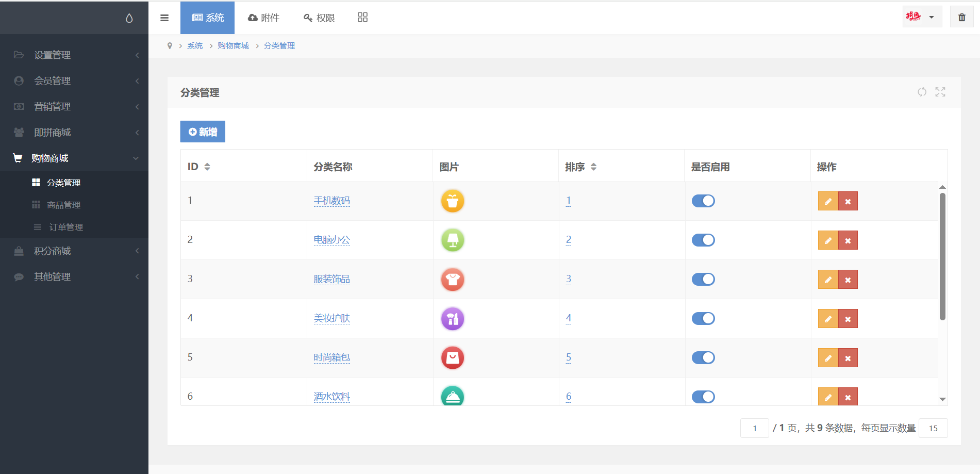The width and height of the screenshot is (980, 474).
Task: Click the trash icon in top bar
Action: [x=961, y=17]
